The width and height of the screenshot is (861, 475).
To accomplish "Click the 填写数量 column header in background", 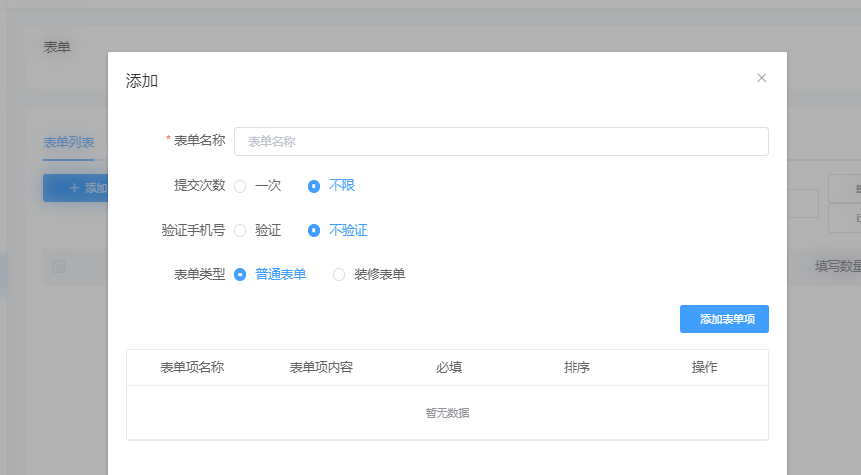I will (837, 267).
